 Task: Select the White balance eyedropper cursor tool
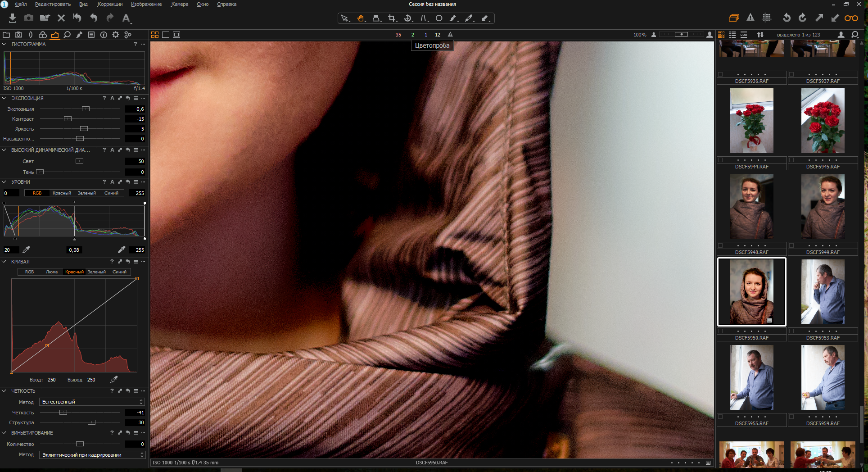point(470,18)
